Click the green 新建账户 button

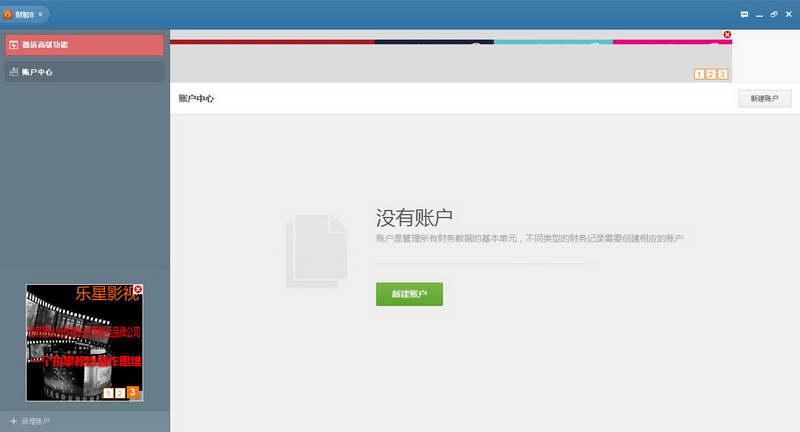coord(409,294)
